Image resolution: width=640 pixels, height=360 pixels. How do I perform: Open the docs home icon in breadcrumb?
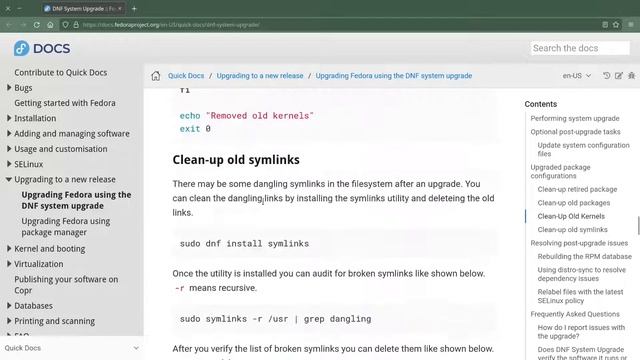(156, 76)
